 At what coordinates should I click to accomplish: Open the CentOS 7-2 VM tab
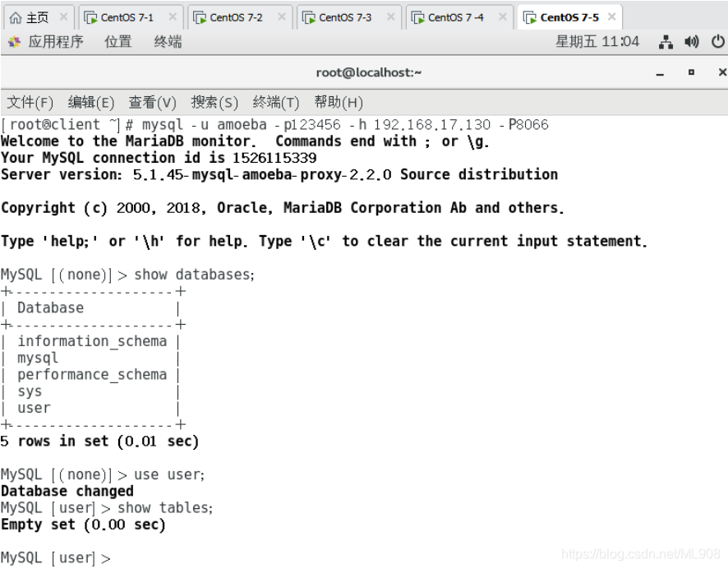coord(241,17)
